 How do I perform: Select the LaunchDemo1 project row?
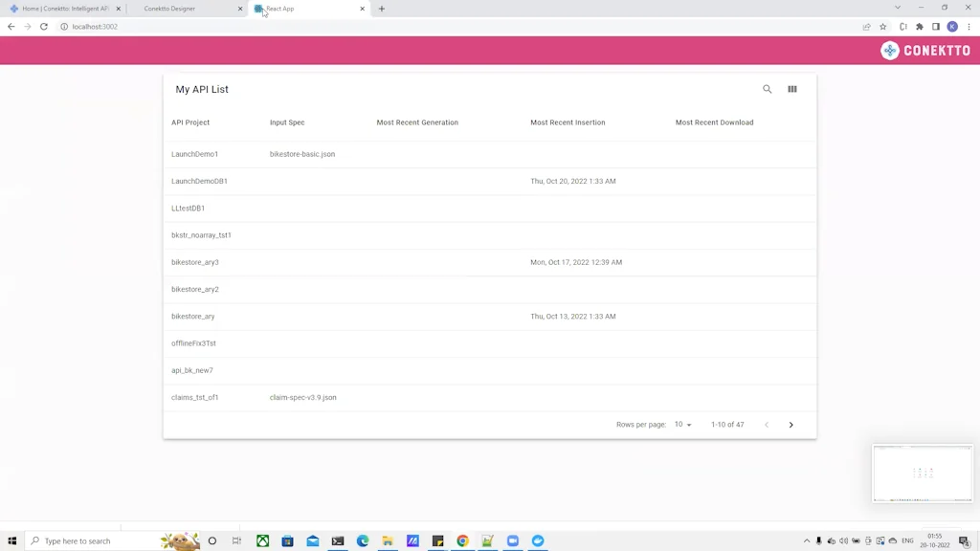coord(194,153)
